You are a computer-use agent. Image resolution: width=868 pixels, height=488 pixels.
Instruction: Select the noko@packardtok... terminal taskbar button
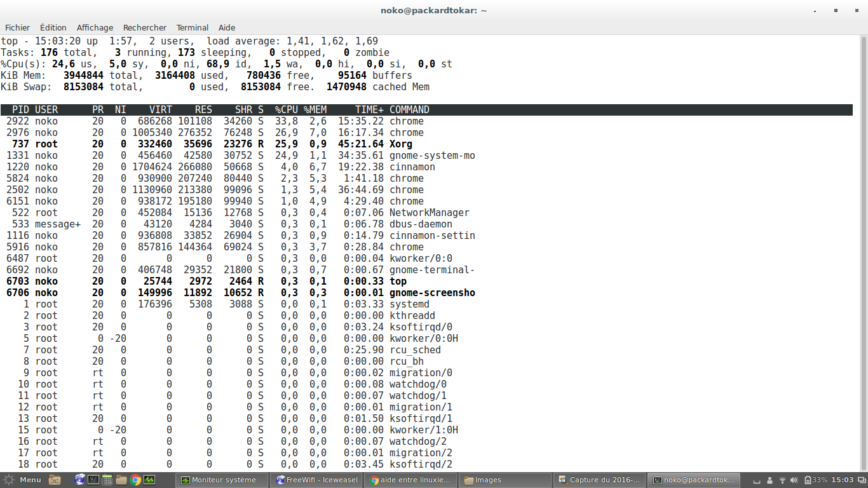click(x=694, y=480)
